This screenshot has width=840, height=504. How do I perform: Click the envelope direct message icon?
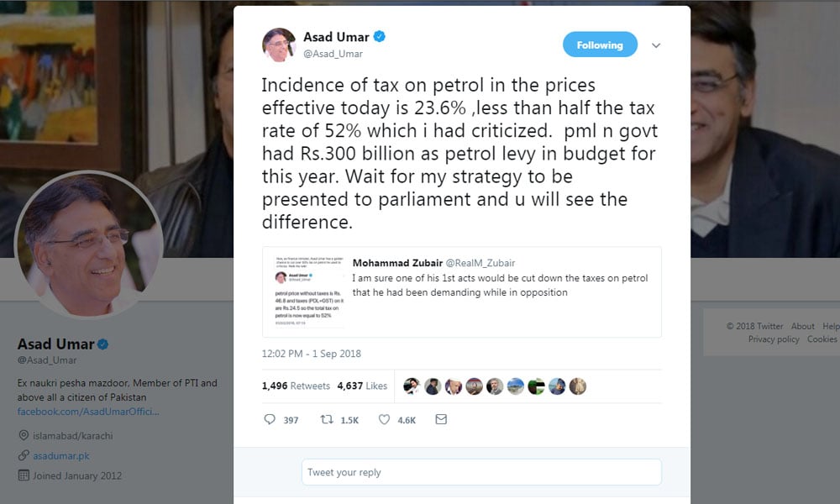pos(441,419)
